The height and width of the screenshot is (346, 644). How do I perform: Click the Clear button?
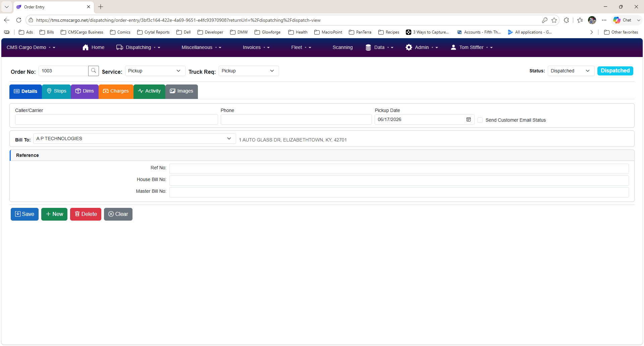[118, 214]
